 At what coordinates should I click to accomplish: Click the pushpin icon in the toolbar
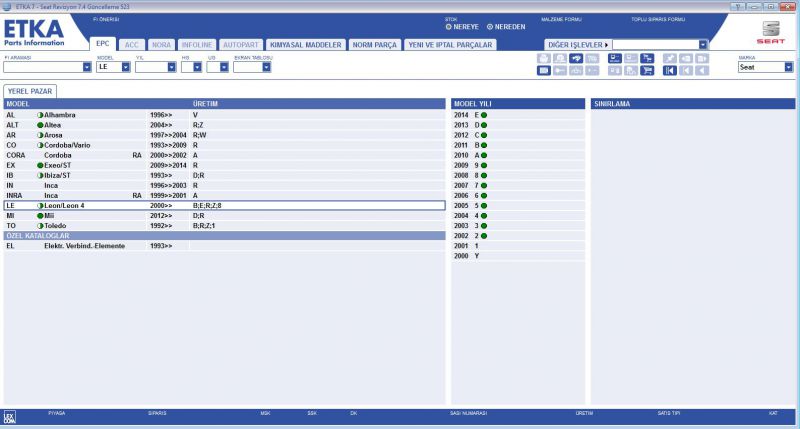[669, 59]
